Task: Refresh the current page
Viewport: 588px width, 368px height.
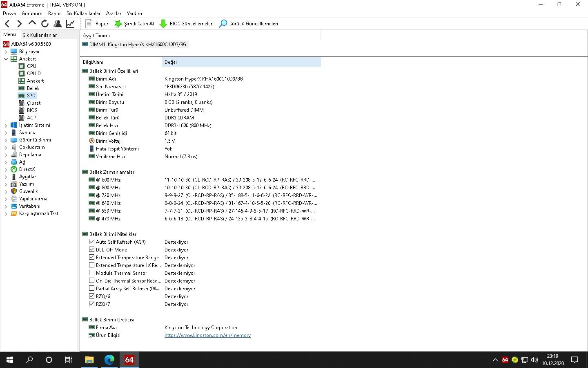Action: point(45,24)
